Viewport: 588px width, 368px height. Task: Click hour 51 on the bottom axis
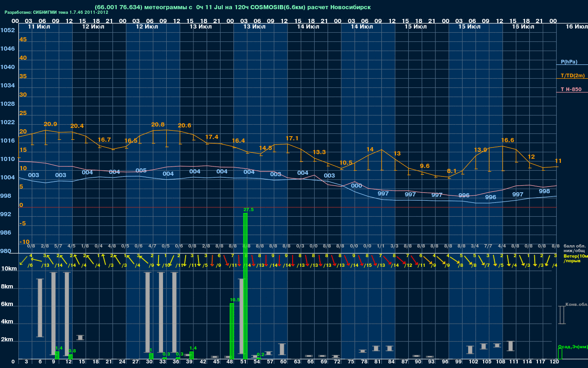[244, 362]
